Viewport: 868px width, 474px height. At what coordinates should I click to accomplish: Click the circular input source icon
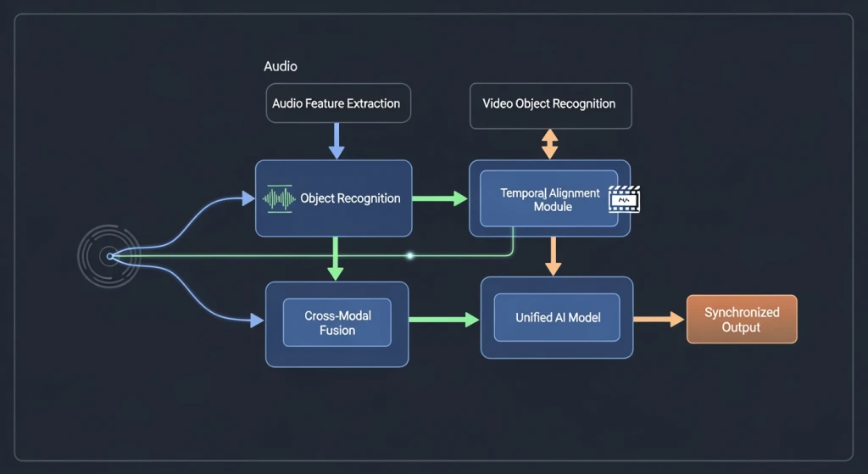coord(109,256)
